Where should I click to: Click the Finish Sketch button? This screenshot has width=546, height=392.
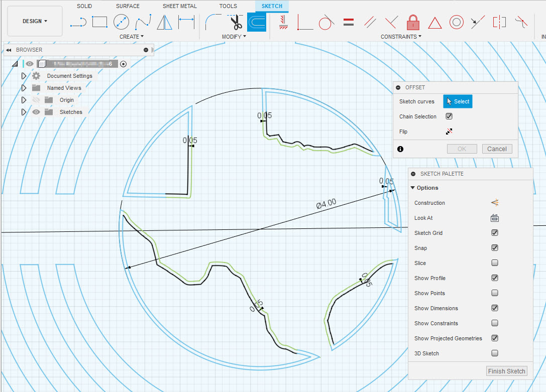click(x=506, y=370)
